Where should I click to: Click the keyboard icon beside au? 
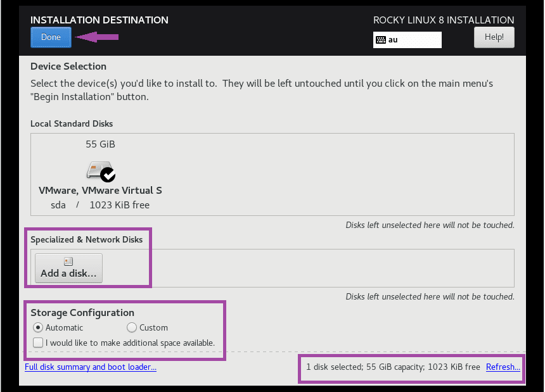[x=381, y=40]
